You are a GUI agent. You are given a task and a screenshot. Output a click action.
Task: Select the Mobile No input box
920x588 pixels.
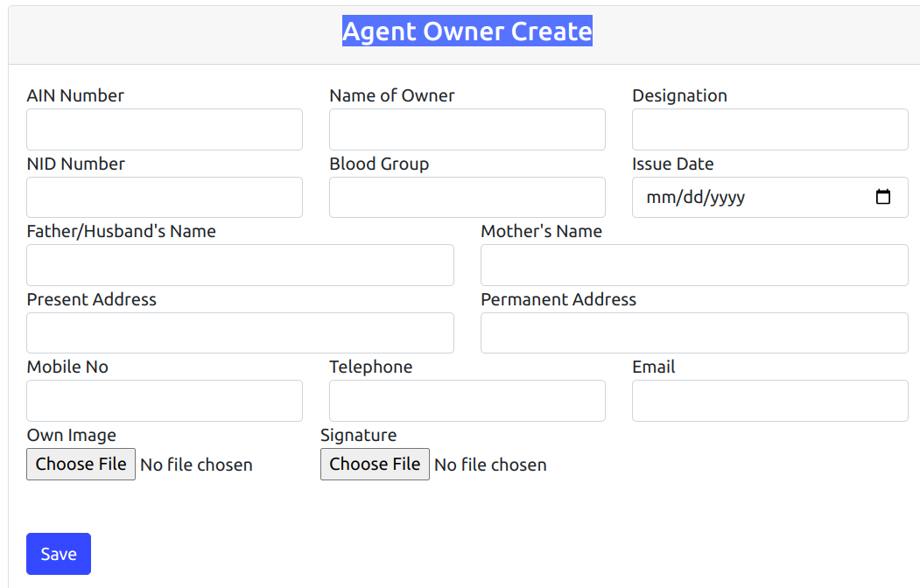pyautogui.click(x=165, y=401)
